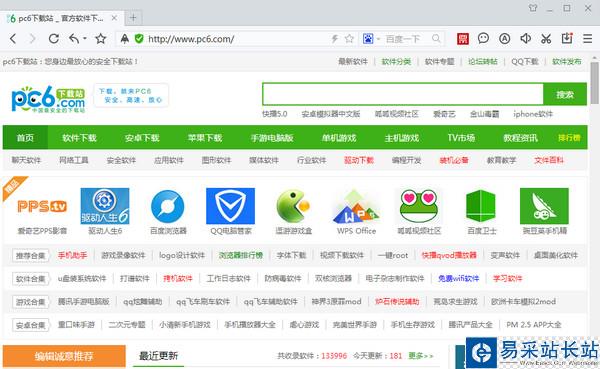Open the 单机游戏 nav tab
Viewport: 600px width, 369px height.
(x=339, y=138)
